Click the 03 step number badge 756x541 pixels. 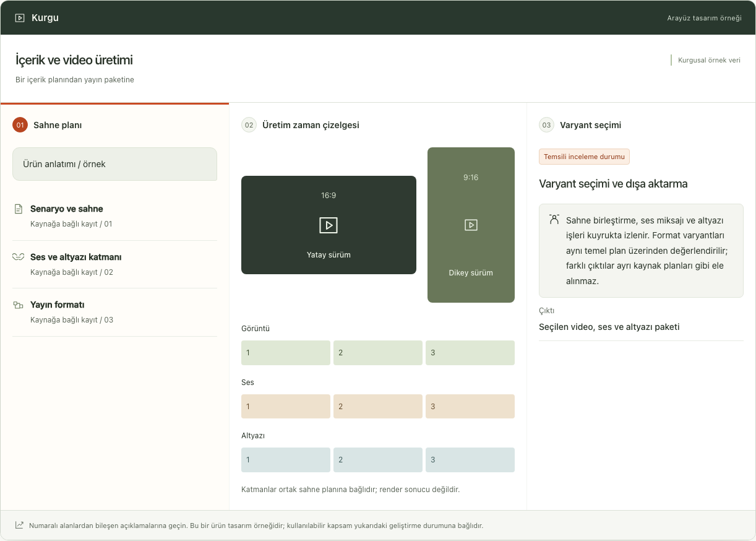point(546,125)
